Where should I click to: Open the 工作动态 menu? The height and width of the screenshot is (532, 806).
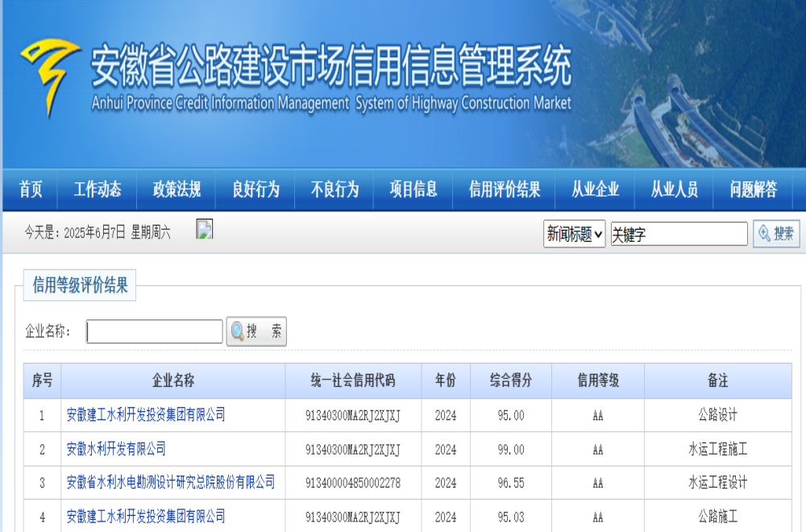98,190
